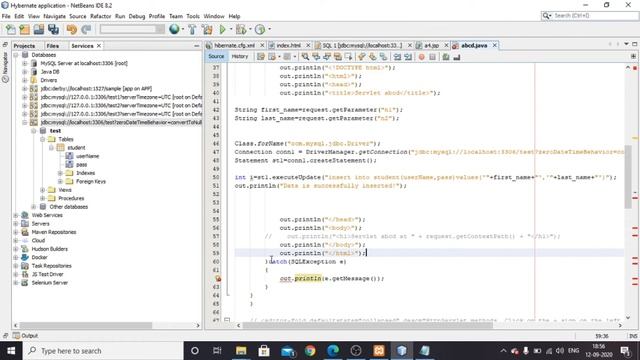Click the Search (Ctrl+I) field

tap(590, 16)
